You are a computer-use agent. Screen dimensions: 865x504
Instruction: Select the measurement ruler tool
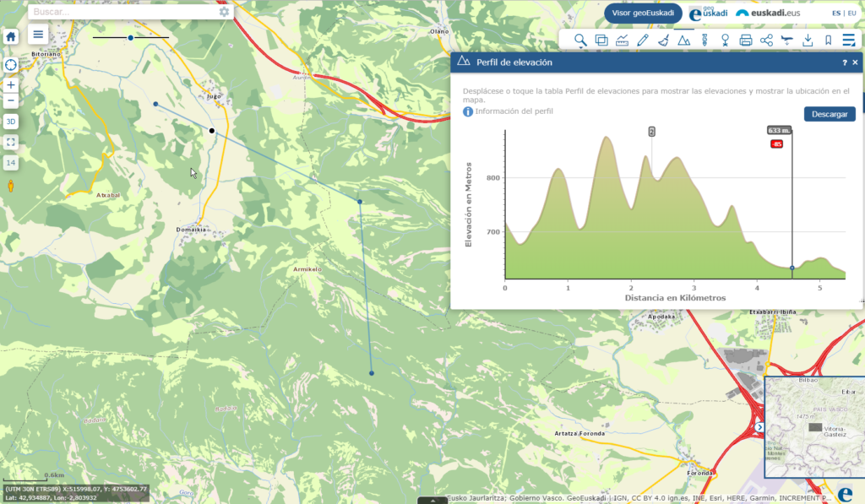point(622,41)
